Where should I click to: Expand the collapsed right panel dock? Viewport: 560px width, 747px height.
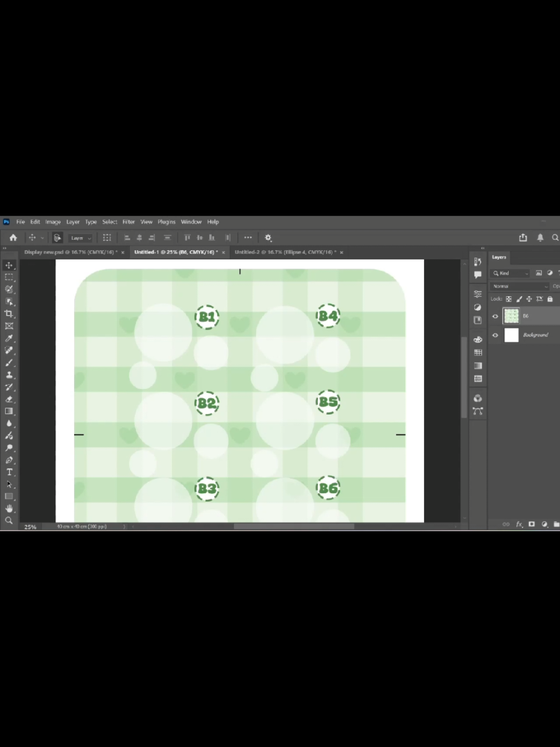pyautogui.click(x=482, y=248)
